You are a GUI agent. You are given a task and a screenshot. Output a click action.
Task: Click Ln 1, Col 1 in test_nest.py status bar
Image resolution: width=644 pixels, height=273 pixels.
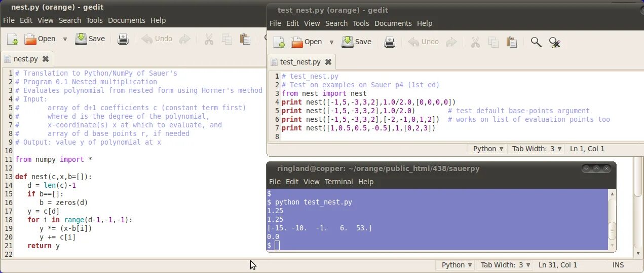[587, 149]
